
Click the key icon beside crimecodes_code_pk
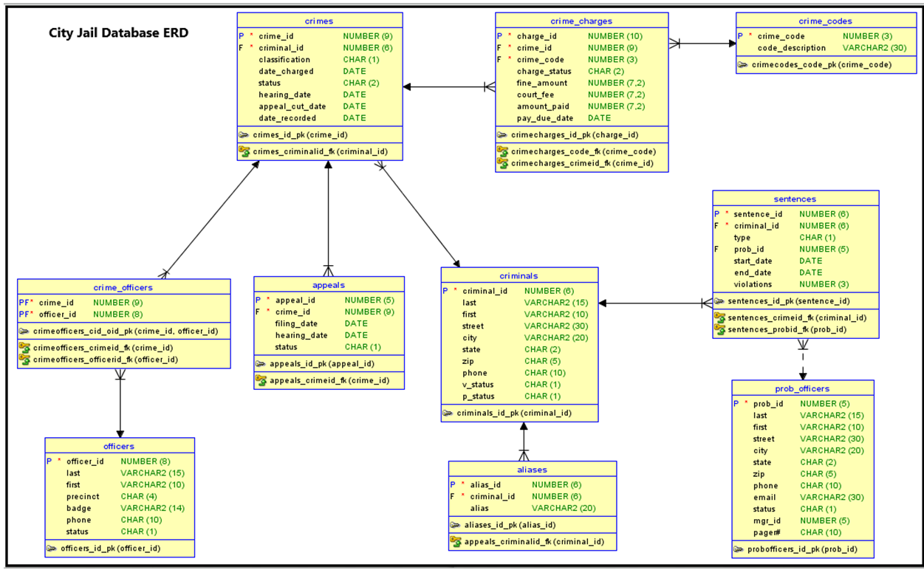coord(745,64)
